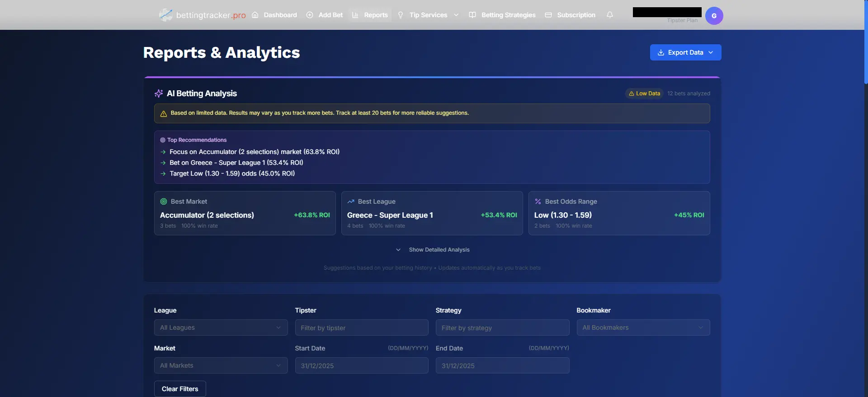Click the Tip Services lightbulb icon
Image resolution: width=868 pixels, height=397 pixels.
[401, 15]
